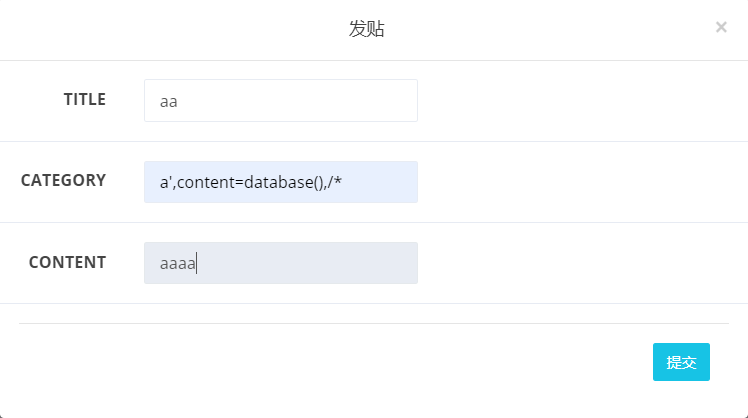Focus the CATEGORY input field
Screen dimensions: 748x418
click(x=280, y=182)
